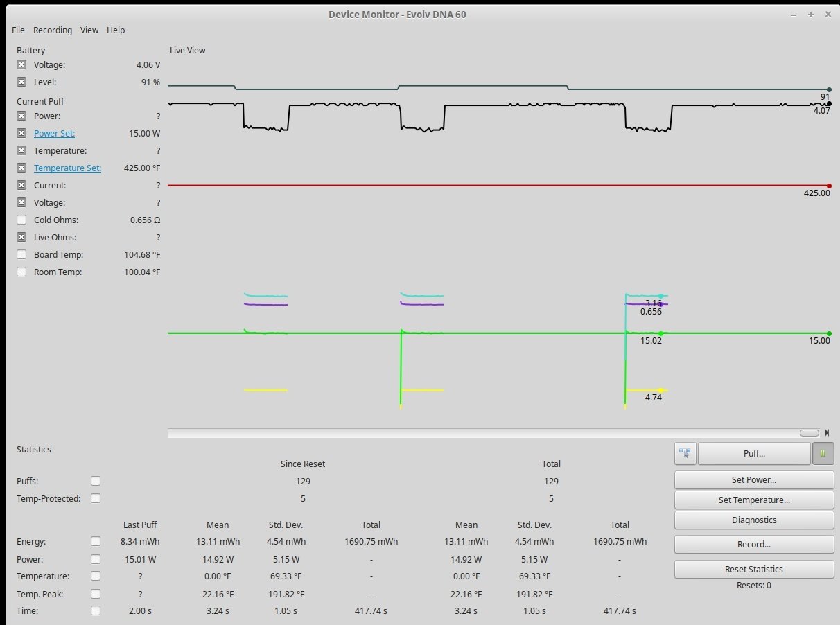
Task: Open Diagnostics
Action: (754, 520)
